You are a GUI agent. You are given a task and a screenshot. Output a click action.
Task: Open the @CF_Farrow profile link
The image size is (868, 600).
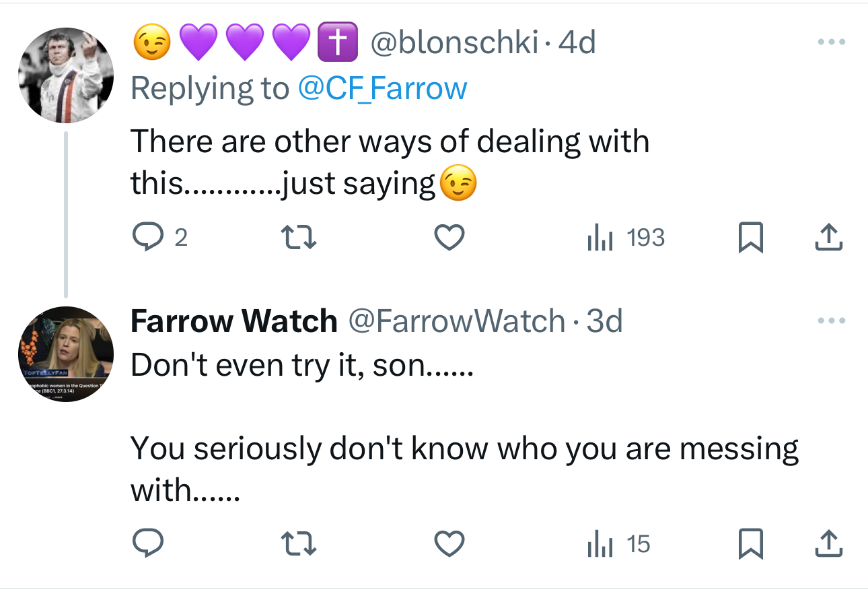382,88
